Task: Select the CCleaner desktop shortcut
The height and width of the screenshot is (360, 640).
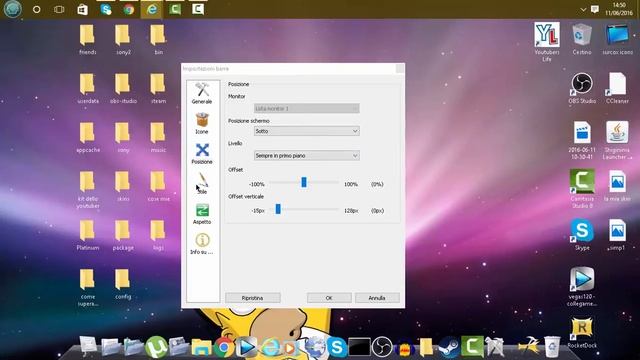Action: tap(617, 88)
